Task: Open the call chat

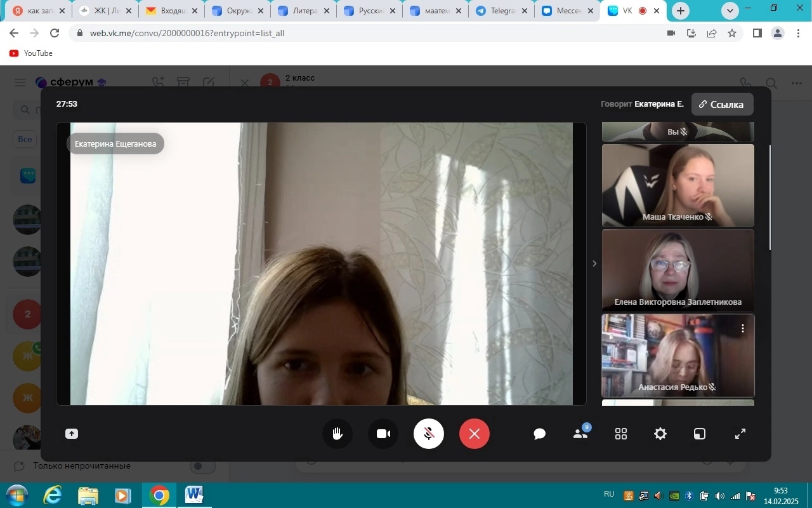Action: pos(540,434)
